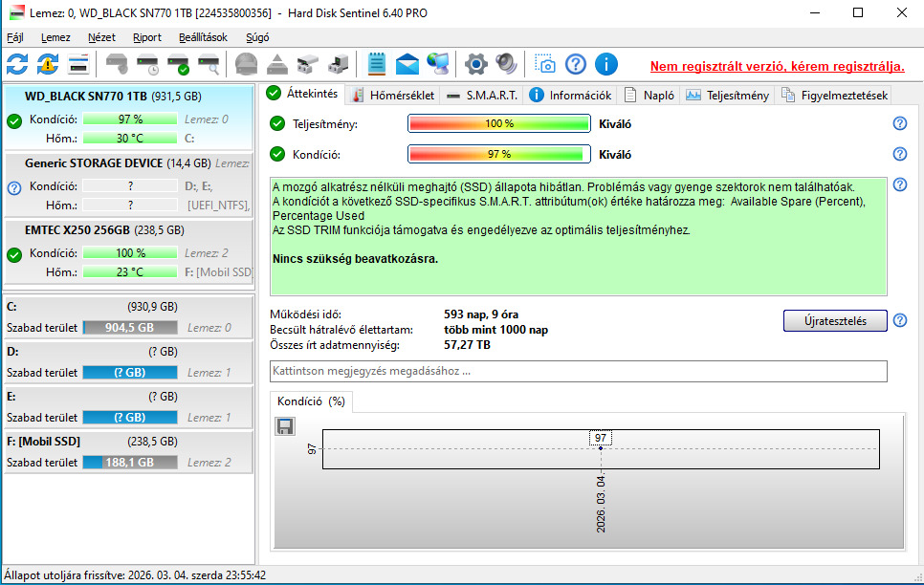Viewport: 924px width, 585px height.
Task: Switch to the Teljesítmény tab
Action: tap(727, 95)
